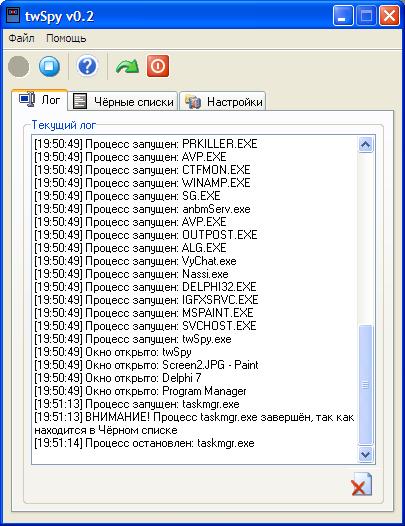Click the green arrow toolbar icon
Image resolution: width=405 pixels, height=526 pixels.
[x=127, y=66]
